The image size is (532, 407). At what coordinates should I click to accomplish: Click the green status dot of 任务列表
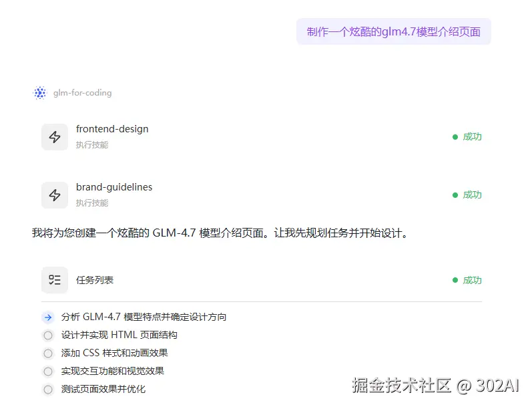[455, 280]
